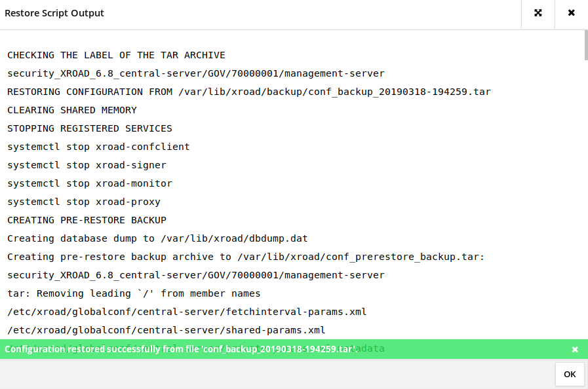
Task: Click the CLEARING SHARED MEMORY line
Action: (72, 110)
